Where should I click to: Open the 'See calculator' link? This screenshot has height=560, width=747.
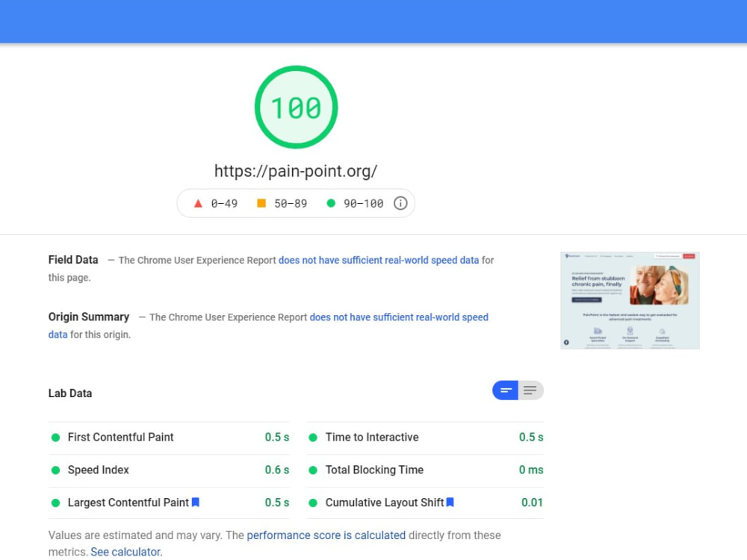click(125, 552)
